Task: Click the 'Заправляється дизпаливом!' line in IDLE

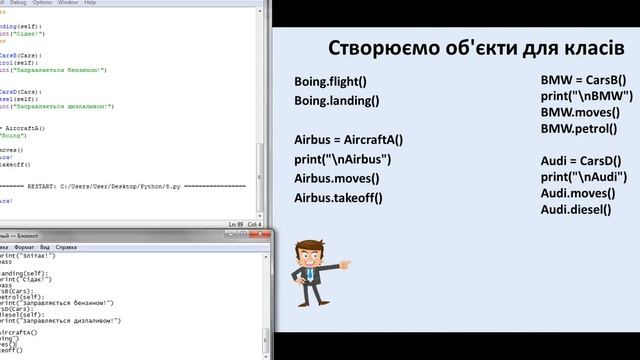Action: pos(57,107)
